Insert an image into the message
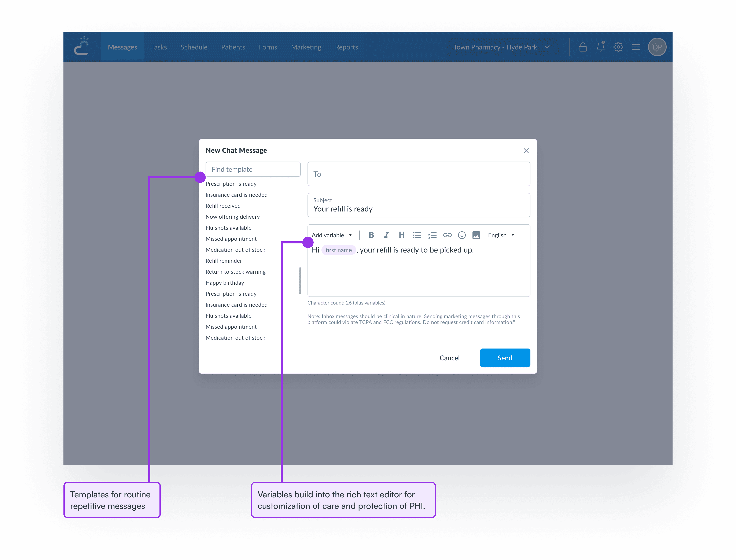Viewport: 736px width, 560px height. pyautogui.click(x=476, y=235)
